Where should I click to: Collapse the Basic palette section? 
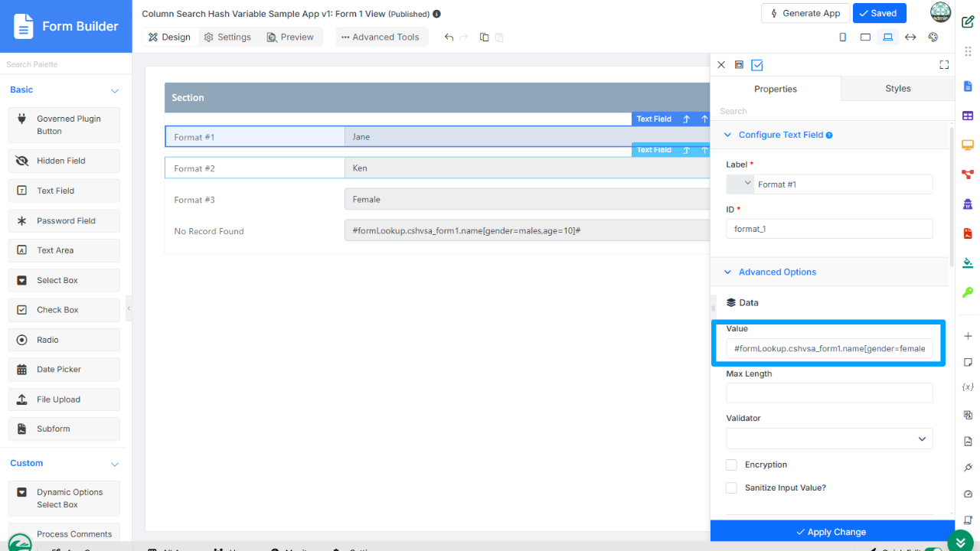[115, 90]
